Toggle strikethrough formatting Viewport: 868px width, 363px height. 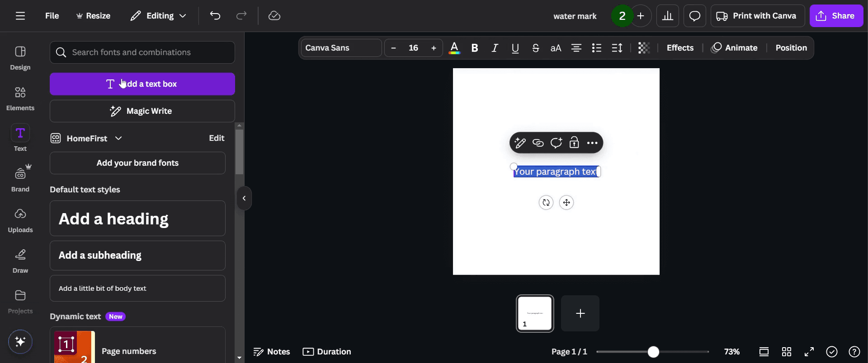click(536, 48)
